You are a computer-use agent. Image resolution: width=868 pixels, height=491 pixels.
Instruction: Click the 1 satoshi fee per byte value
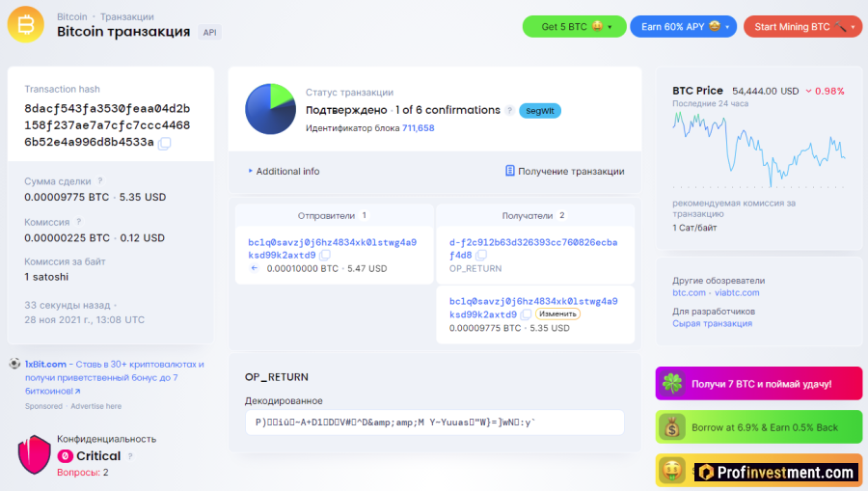click(x=46, y=277)
